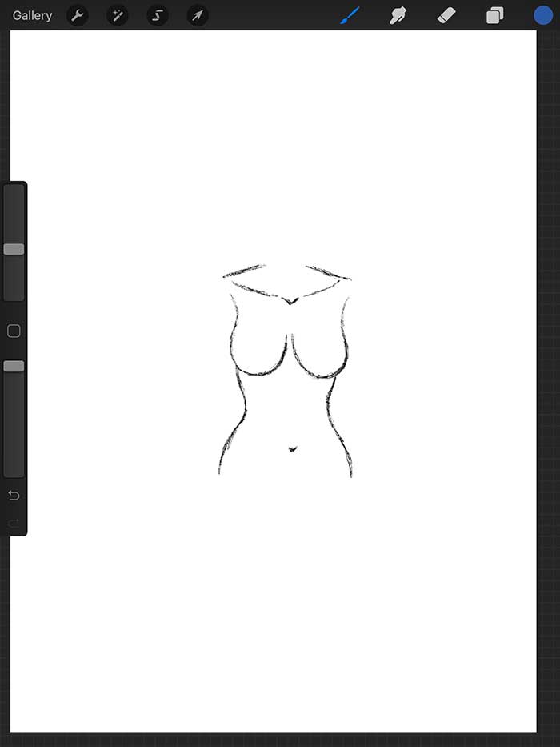Undo the last stroke
This screenshot has width=560, height=747.
click(x=14, y=496)
